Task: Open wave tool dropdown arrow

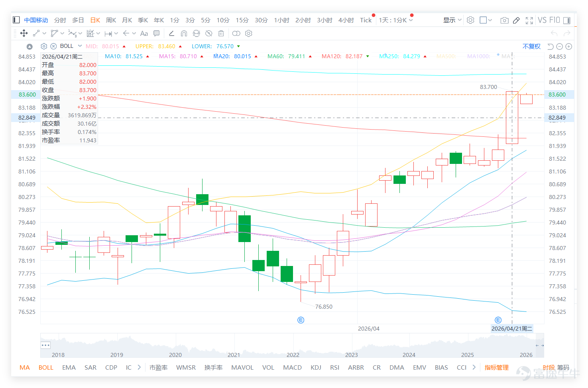Action: coord(80,33)
